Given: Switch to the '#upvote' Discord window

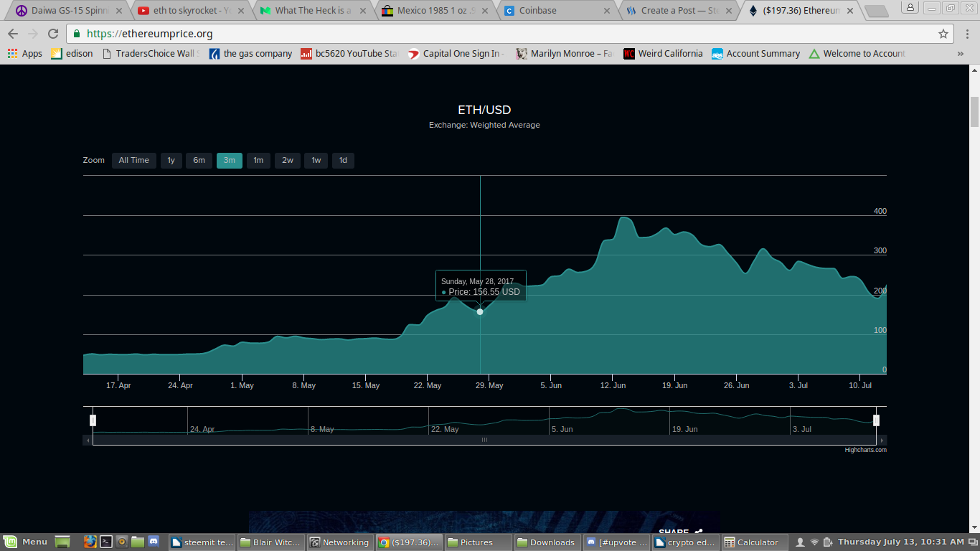Looking at the screenshot, I should click(616, 542).
